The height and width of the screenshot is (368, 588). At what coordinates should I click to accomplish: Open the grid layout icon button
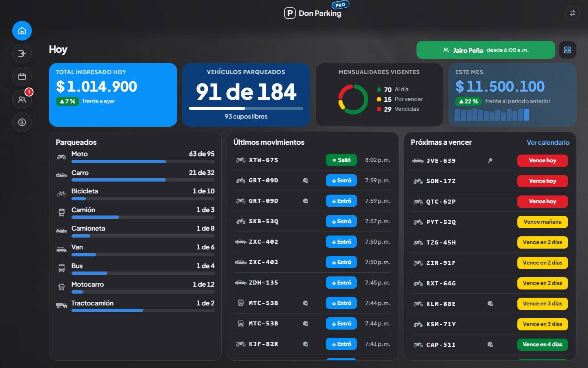pos(568,50)
